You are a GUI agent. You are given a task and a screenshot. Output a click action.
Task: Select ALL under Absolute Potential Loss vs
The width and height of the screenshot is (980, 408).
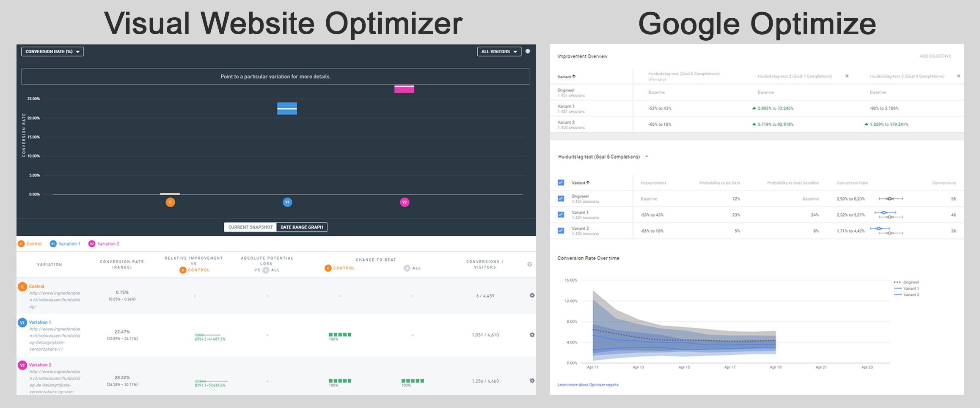tap(271, 270)
